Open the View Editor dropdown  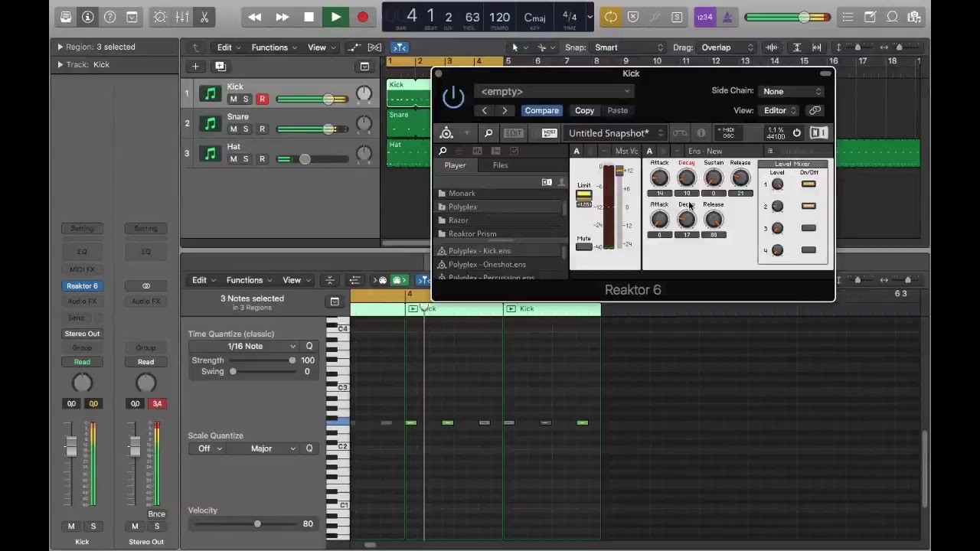tap(779, 110)
